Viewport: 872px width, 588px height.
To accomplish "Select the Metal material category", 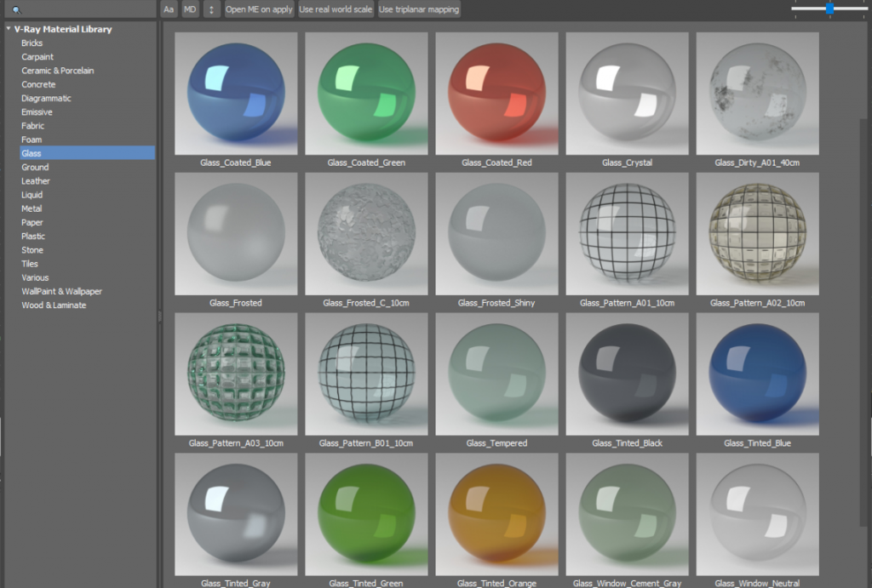I will [x=32, y=208].
